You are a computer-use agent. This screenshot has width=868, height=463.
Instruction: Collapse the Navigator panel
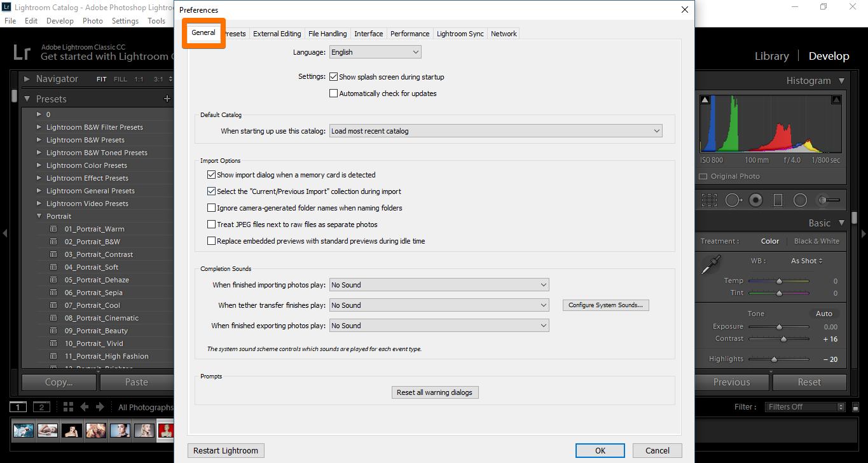tap(27, 79)
